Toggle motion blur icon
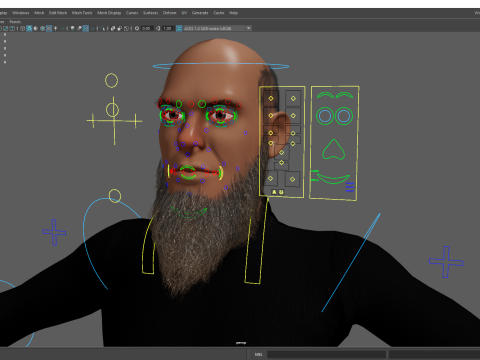 click(79, 29)
